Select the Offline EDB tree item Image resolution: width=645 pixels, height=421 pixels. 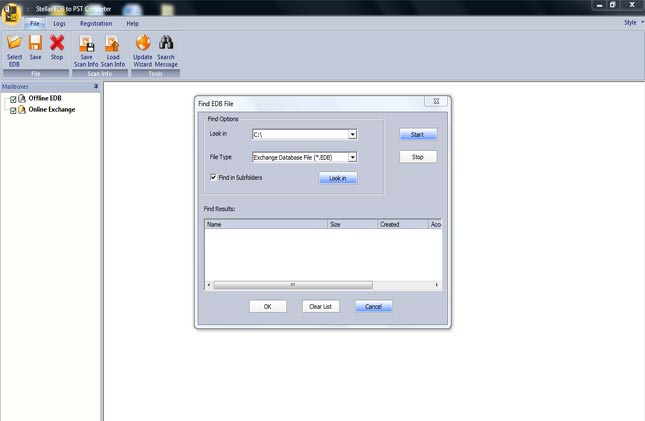45,98
